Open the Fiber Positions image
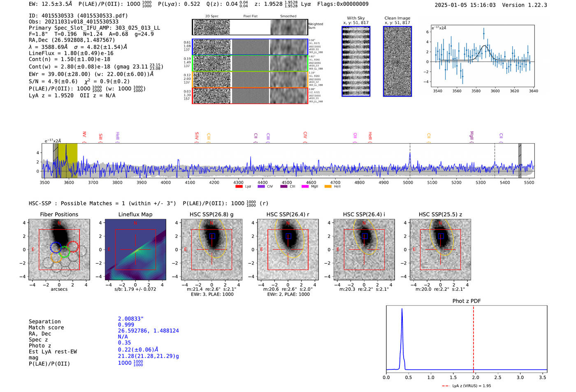Viewport: 576px width, 392px height. [x=59, y=250]
